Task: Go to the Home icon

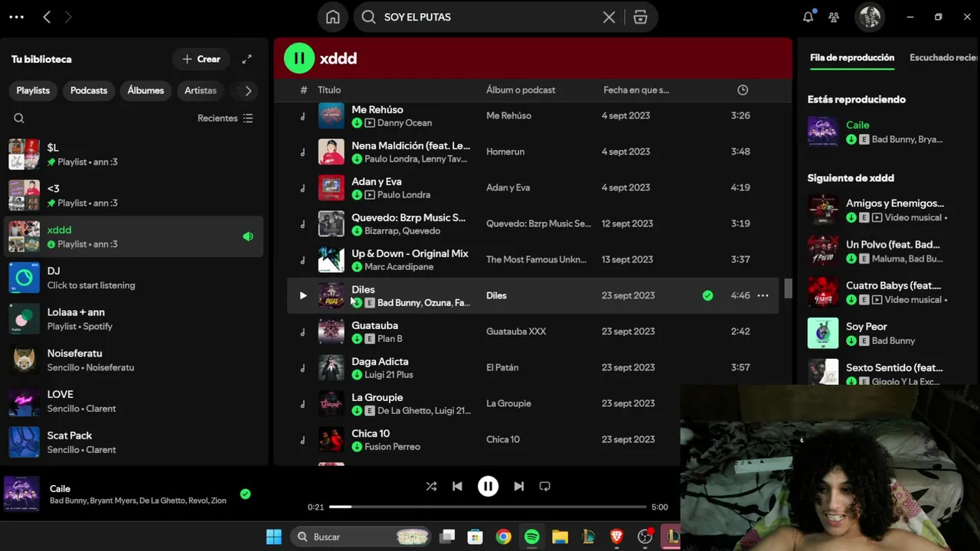Action: pyautogui.click(x=333, y=17)
